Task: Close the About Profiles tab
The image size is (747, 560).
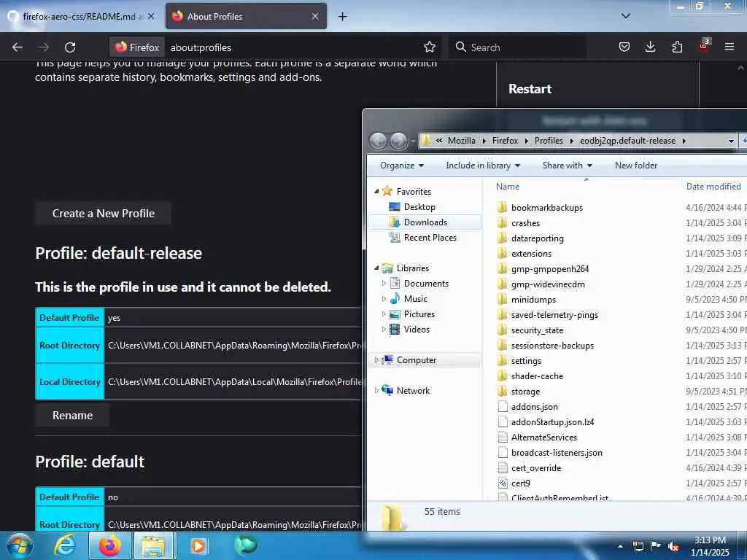Action: click(x=315, y=16)
